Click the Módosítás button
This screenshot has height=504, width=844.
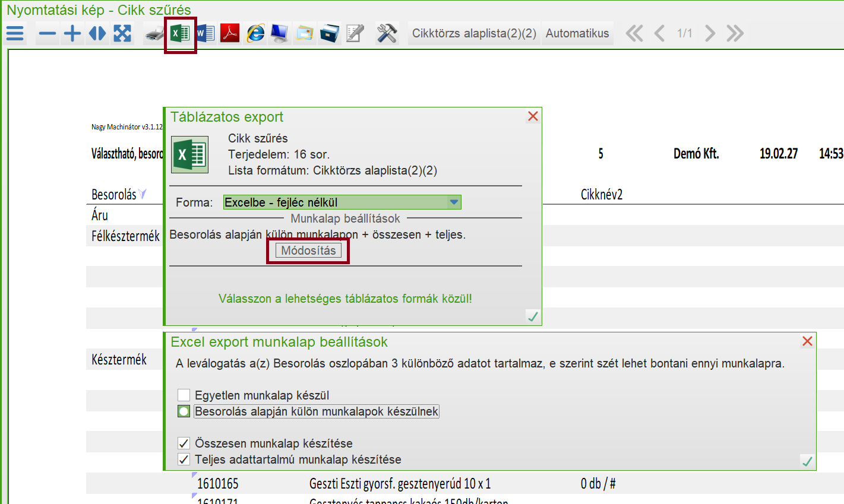click(x=308, y=251)
